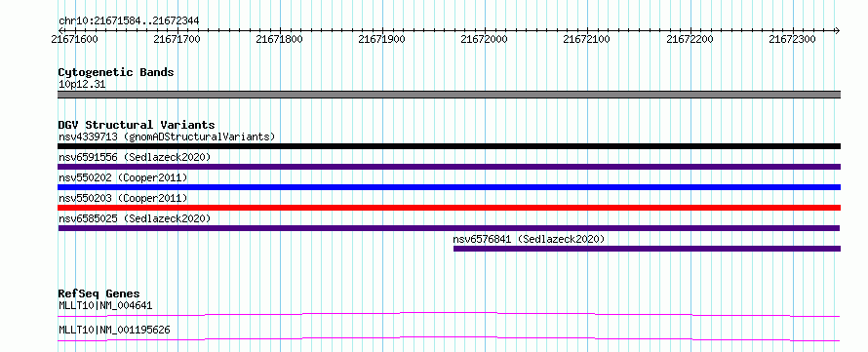Click ruler position 21672300
This screenshot has width=868, height=352.
(792, 39)
